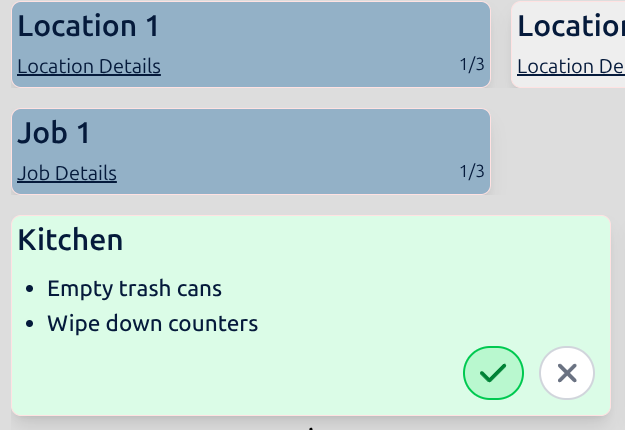The width and height of the screenshot is (625, 430).
Task: Click bullet beside Wipe down counters
Action: click(x=29, y=324)
